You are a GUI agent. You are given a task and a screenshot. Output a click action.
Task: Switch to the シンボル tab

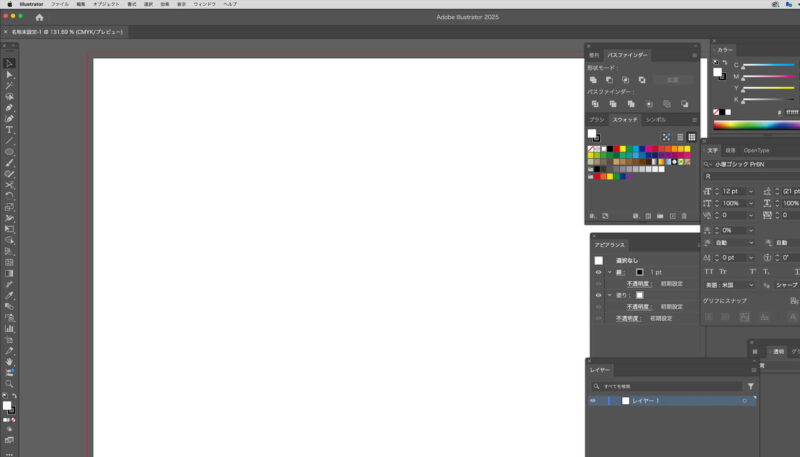pyautogui.click(x=655, y=119)
